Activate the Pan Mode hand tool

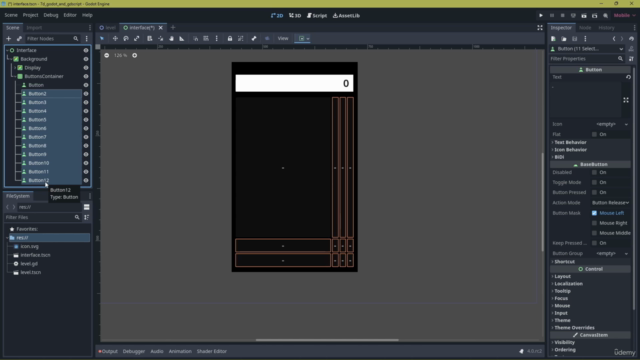click(x=171, y=38)
